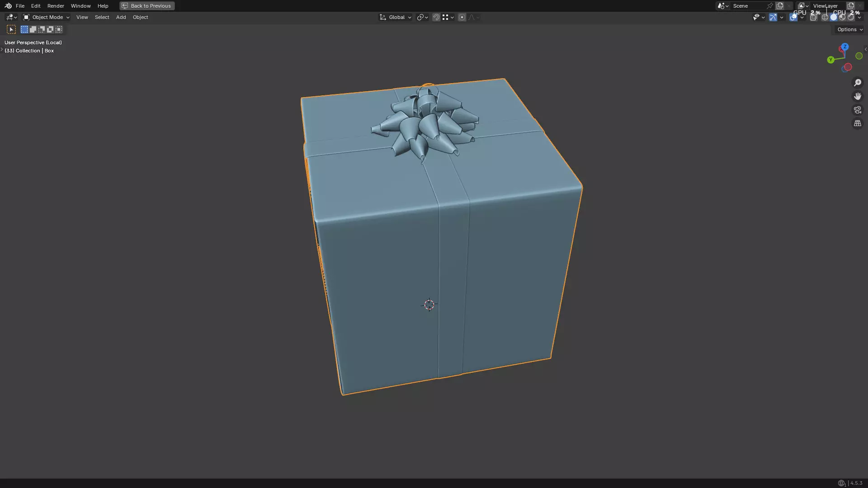Toggle show gizmos
This screenshot has width=868, height=488.
773,17
